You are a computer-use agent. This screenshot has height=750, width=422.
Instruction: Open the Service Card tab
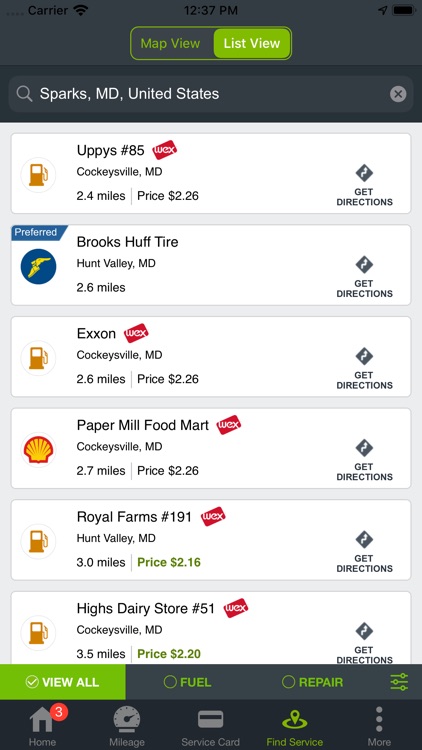211,725
